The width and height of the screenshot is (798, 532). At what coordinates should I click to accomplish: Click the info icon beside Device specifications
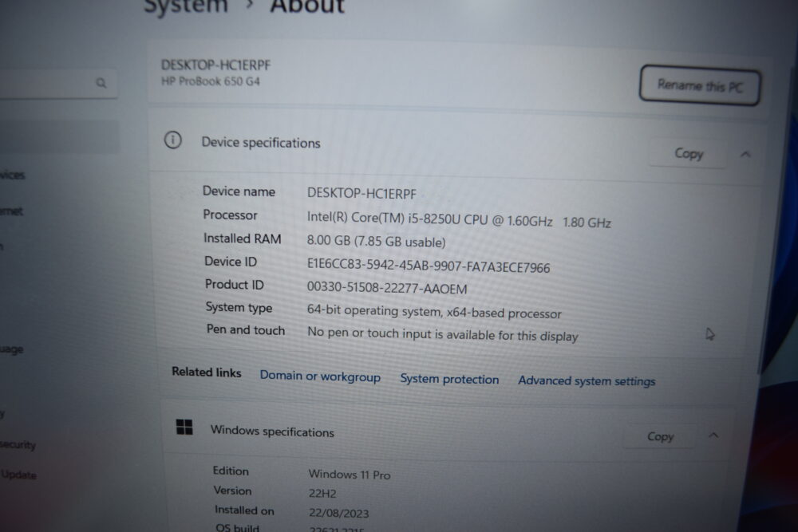(172, 140)
